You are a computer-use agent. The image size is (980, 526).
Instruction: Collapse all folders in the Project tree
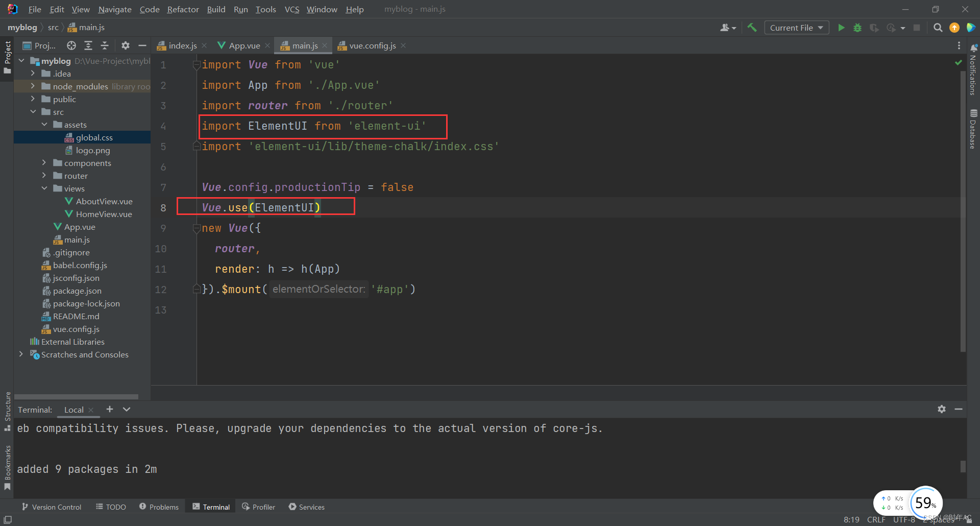pyautogui.click(x=105, y=45)
